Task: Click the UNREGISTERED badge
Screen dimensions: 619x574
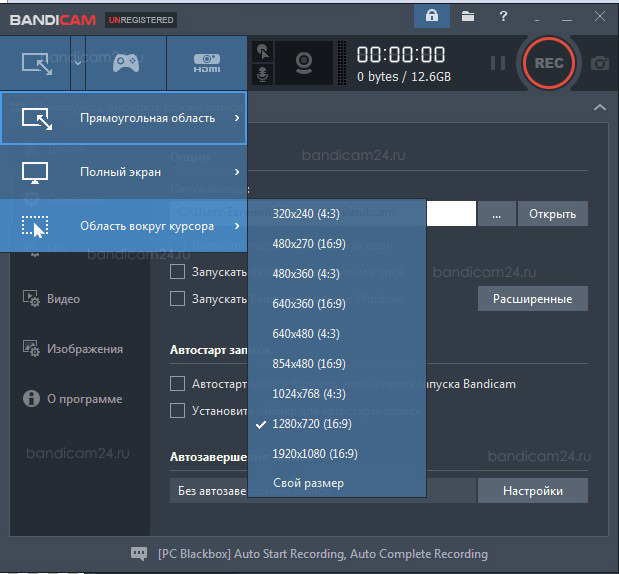Action: tap(141, 20)
